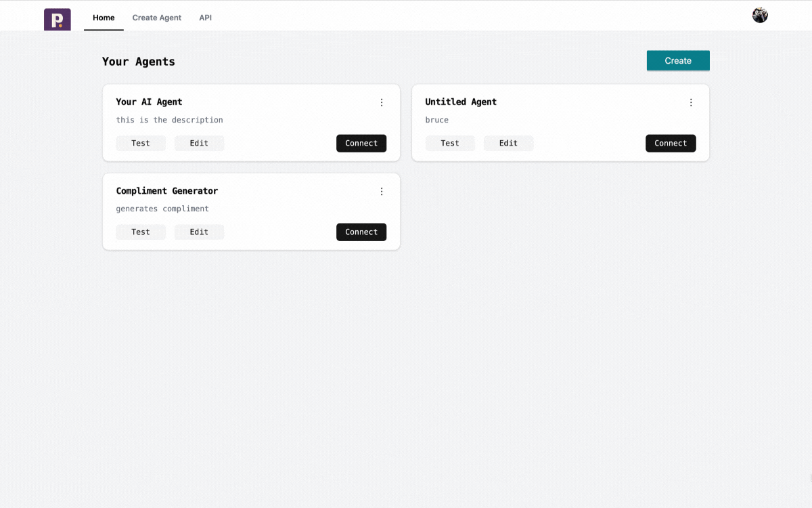
Task: Click the Compliment Generator card title
Action: click(167, 191)
